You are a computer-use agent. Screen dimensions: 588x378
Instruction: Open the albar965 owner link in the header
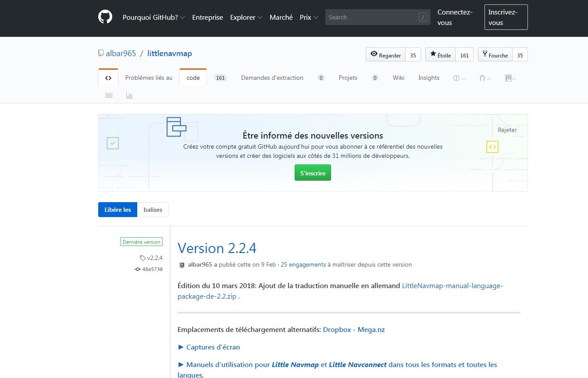pos(121,53)
